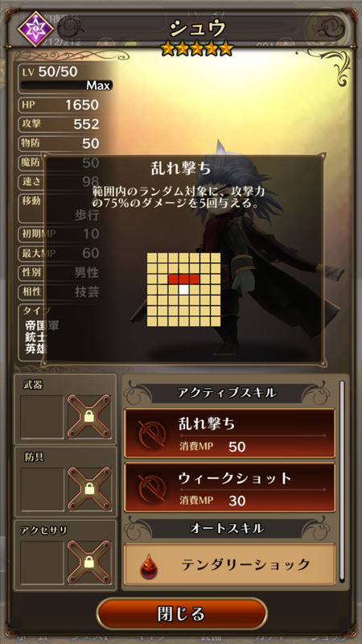Tap the locked 武器 slot padlock

click(89, 416)
